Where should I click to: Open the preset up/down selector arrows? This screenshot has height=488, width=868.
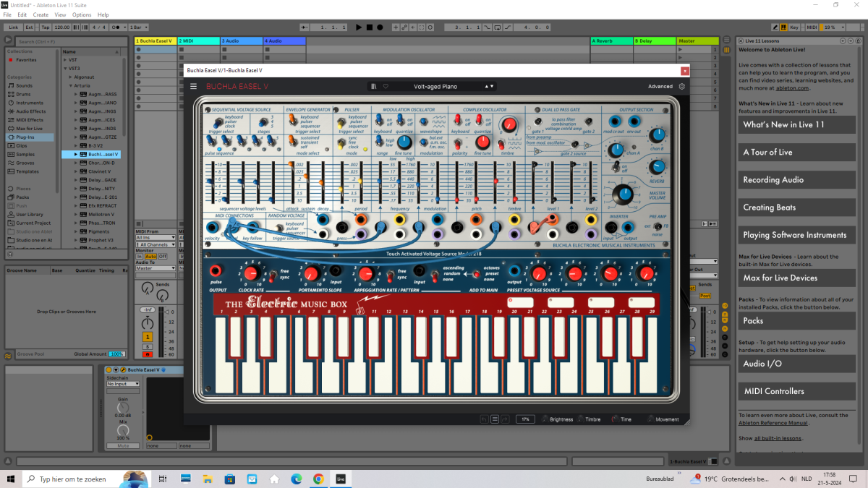coord(490,86)
